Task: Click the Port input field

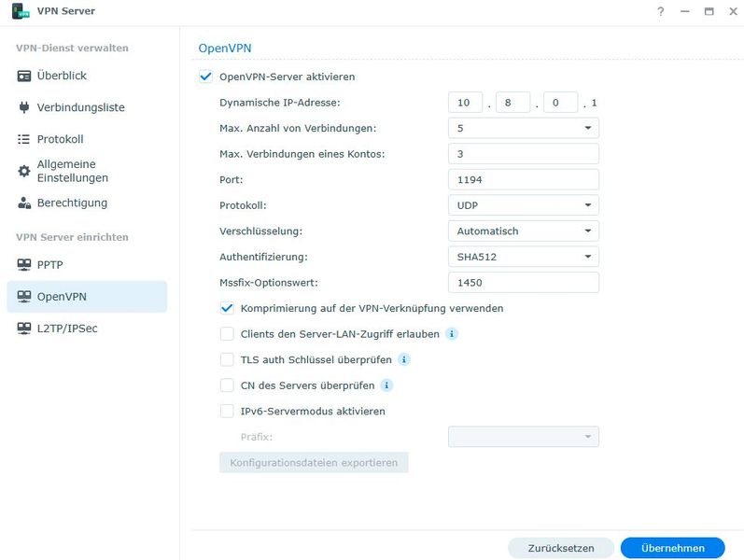Action: pos(523,179)
